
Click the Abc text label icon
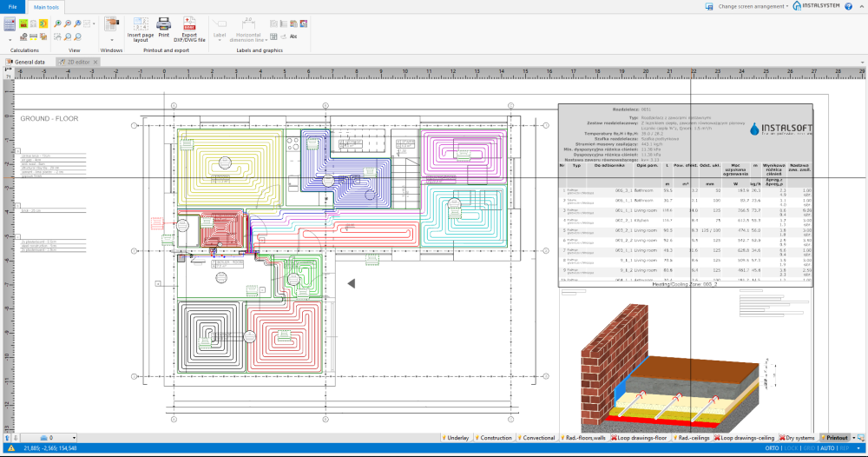click(293, 36)
